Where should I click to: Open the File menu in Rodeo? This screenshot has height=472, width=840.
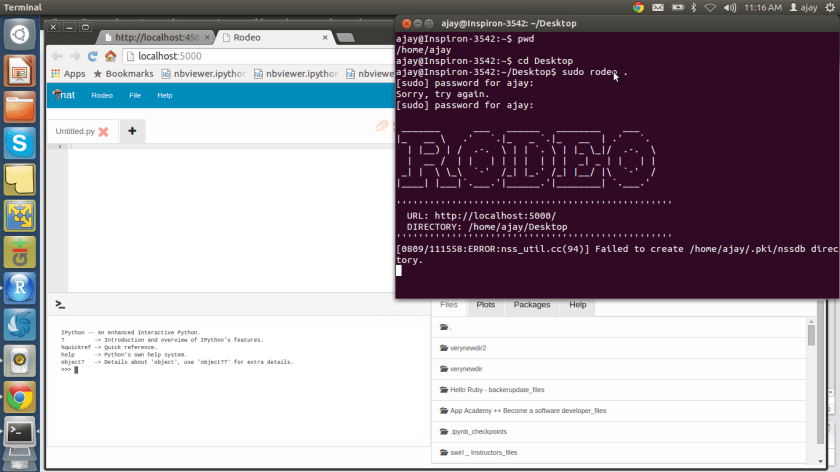point(135,95)
